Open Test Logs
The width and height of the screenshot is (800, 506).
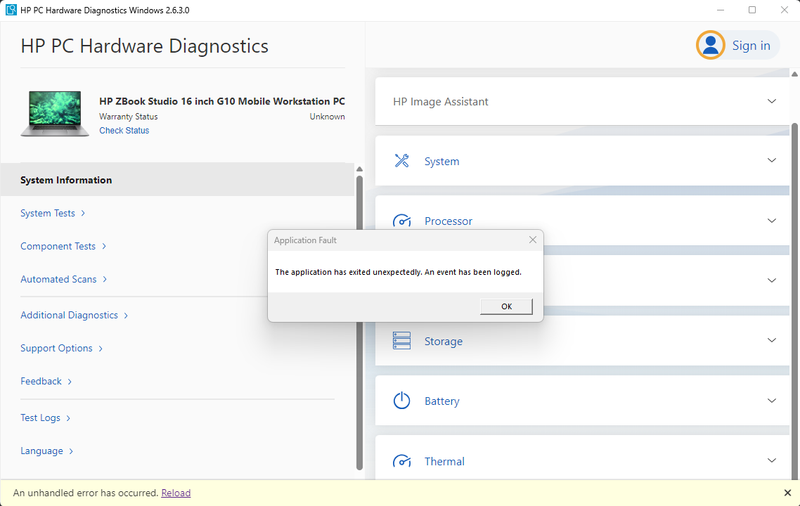tap(45, 418)
